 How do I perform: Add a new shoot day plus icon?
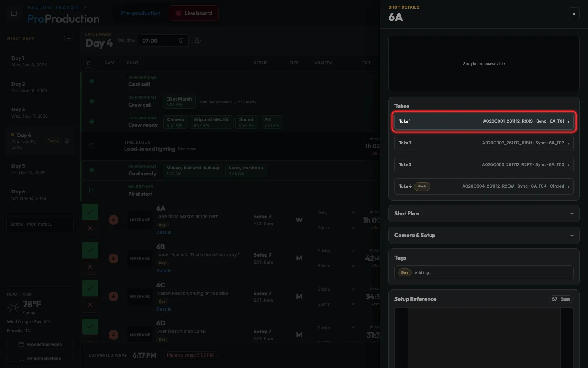point(69,38)
